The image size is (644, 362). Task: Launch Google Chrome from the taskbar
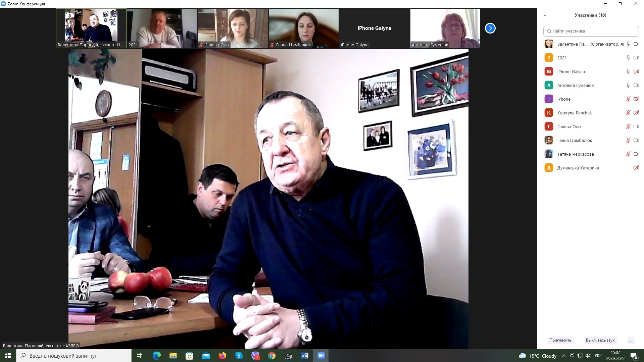[x=272, y=356]
